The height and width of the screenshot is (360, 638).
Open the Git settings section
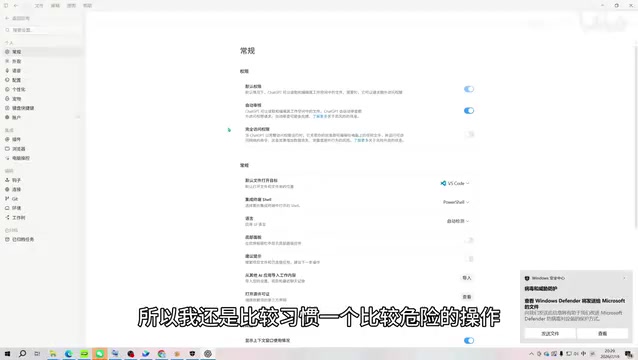click(x=15, y=199)
